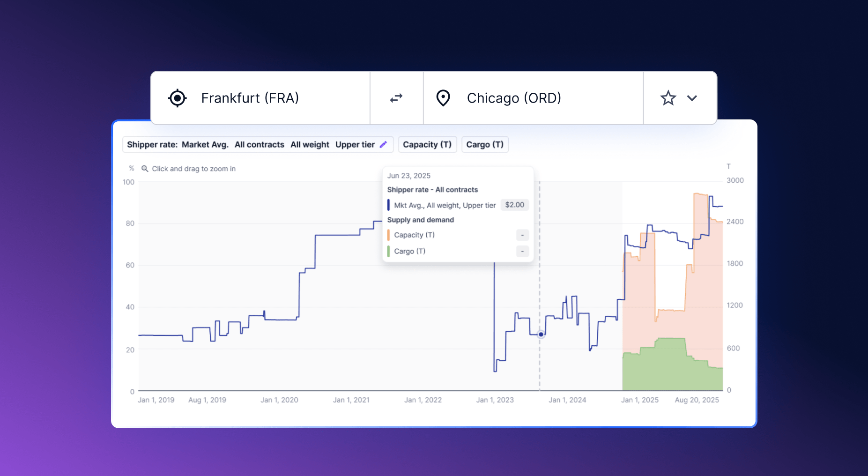Screen dimensions: 868x476
Task: Select the swap route arrows icon
Action: [x=396, y=98]
